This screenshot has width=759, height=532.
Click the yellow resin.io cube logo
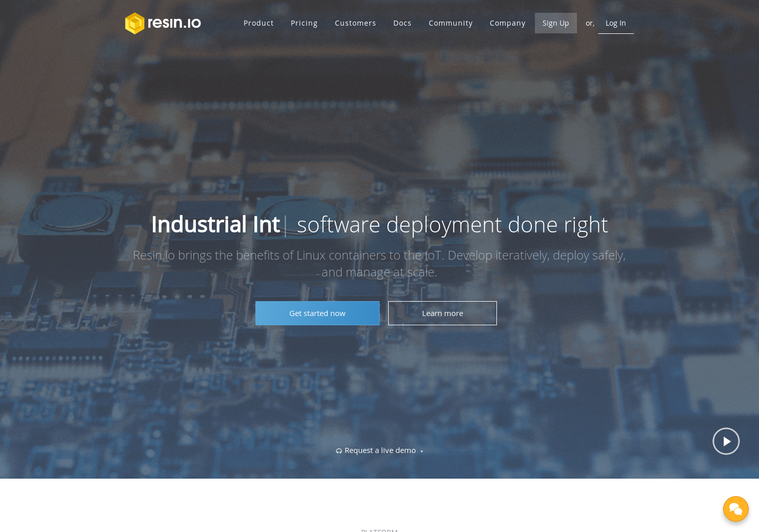point(135,23)
